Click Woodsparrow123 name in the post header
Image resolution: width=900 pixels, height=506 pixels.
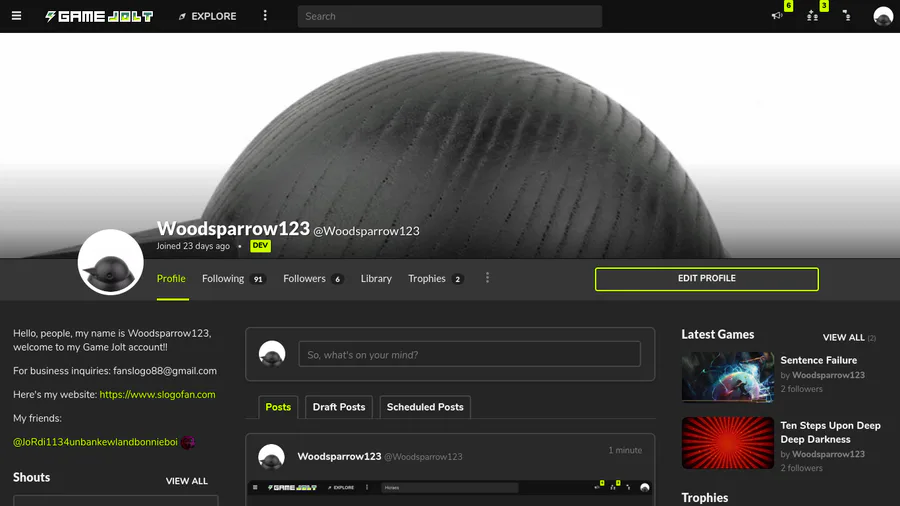click(x=339, y=457)
